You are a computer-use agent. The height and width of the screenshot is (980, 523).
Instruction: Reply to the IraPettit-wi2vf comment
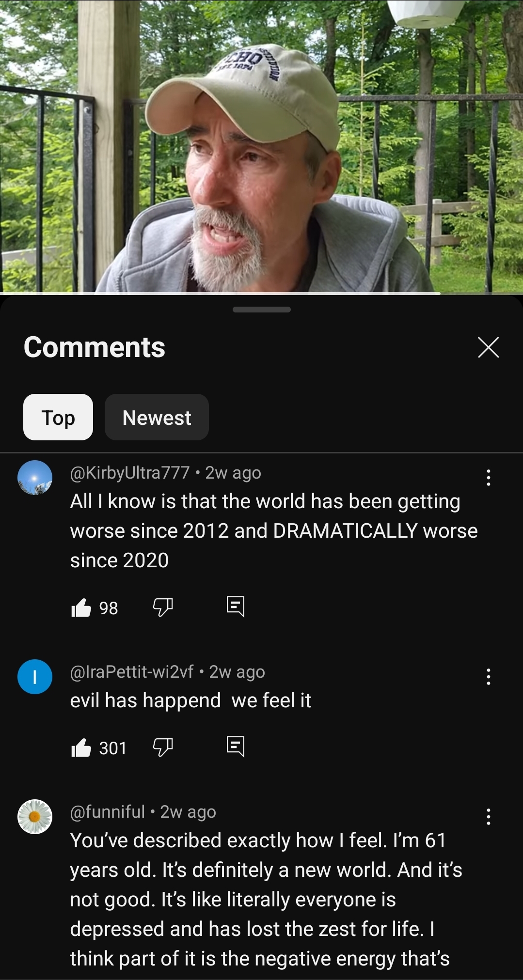[236, 747]
